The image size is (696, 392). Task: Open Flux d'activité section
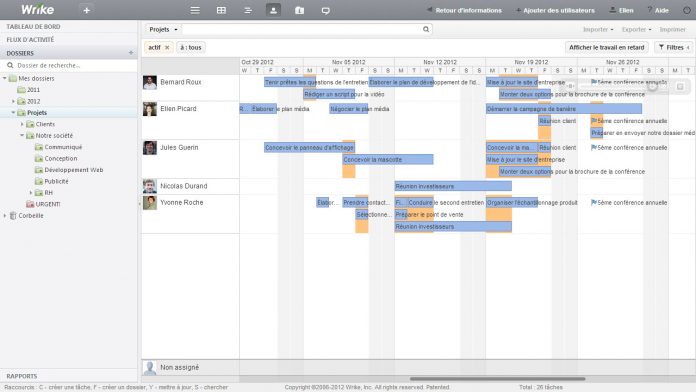coord(30,40)
